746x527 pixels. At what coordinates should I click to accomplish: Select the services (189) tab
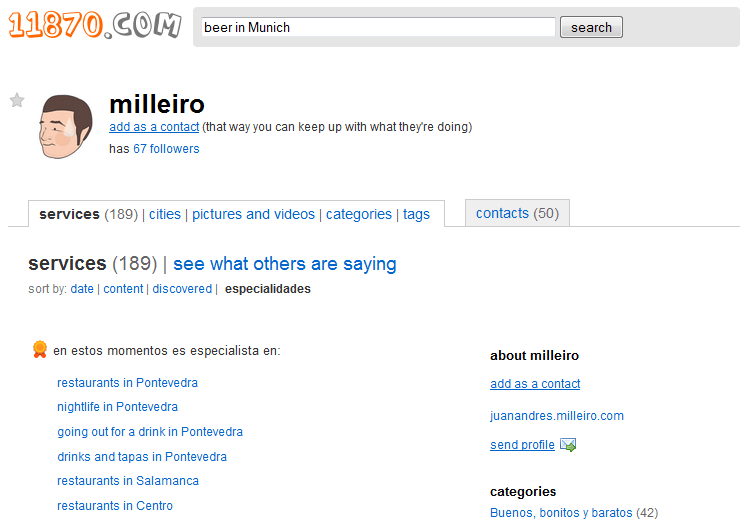tap(88, 214)
